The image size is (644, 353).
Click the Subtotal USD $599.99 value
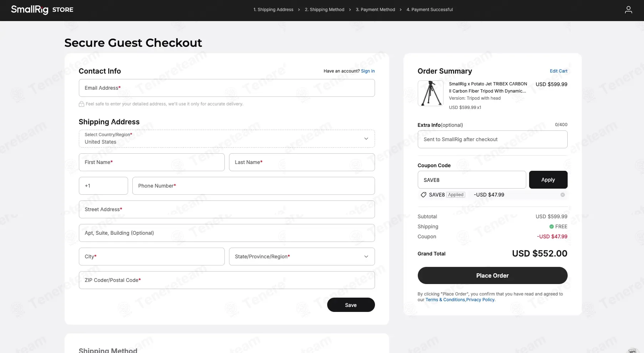(x=551, y=217)
